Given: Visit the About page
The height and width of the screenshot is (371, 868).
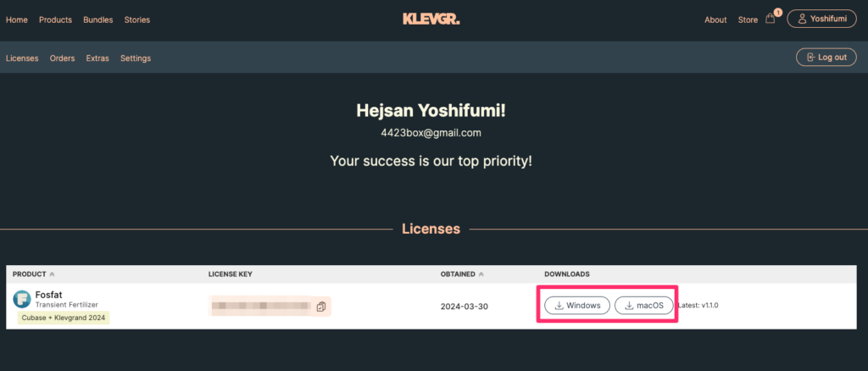Looking at the screenshot, I should (x=715, y=19).
